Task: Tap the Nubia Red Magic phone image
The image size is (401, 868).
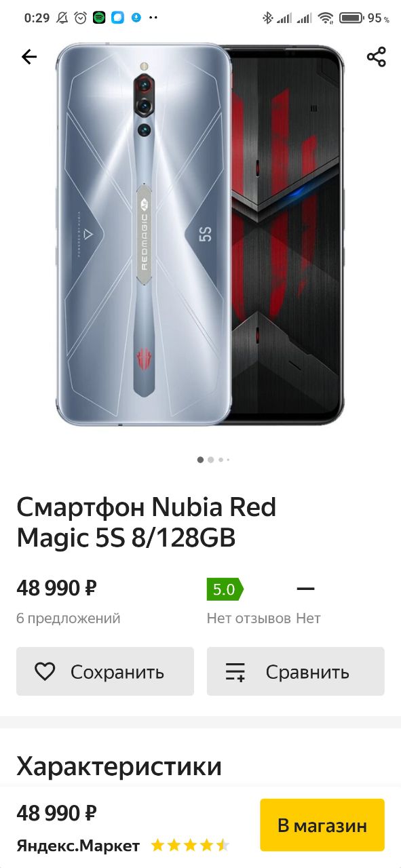Action: click(200, 235)
